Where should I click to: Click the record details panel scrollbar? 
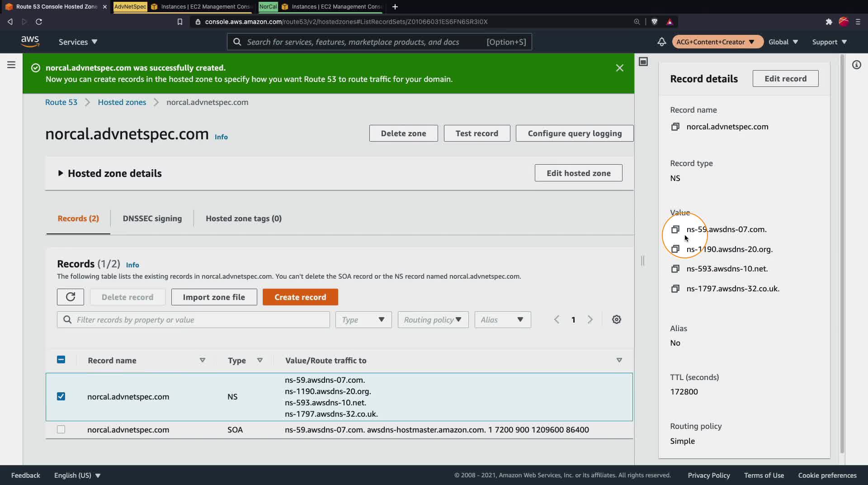click(x=842, y=253)
